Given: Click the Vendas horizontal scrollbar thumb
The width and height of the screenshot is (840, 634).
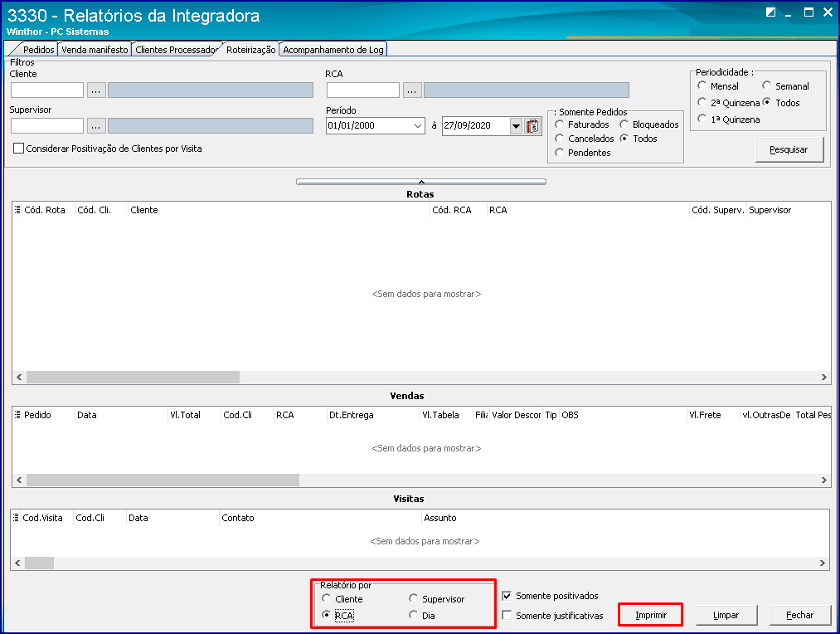Looking at the screenshot, I should [163, 480].
